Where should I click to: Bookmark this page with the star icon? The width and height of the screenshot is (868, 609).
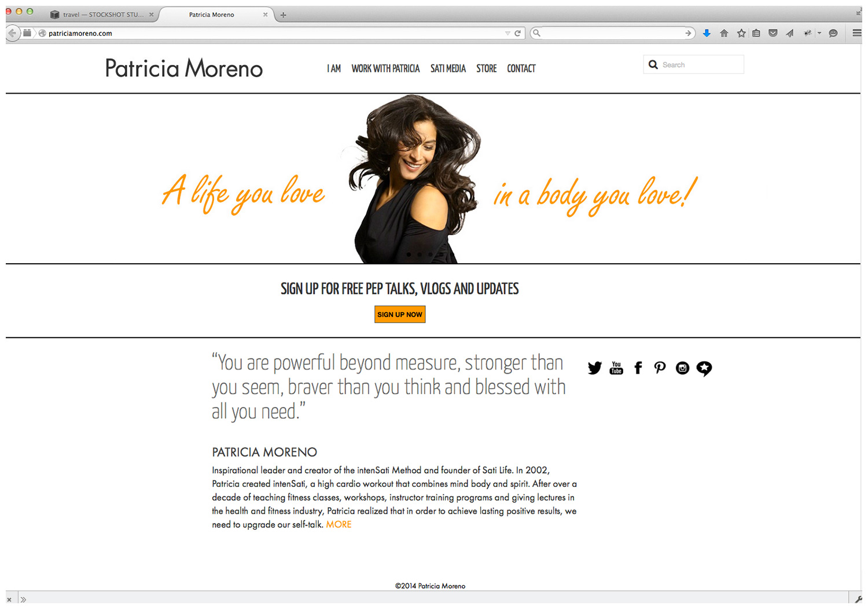741,33
